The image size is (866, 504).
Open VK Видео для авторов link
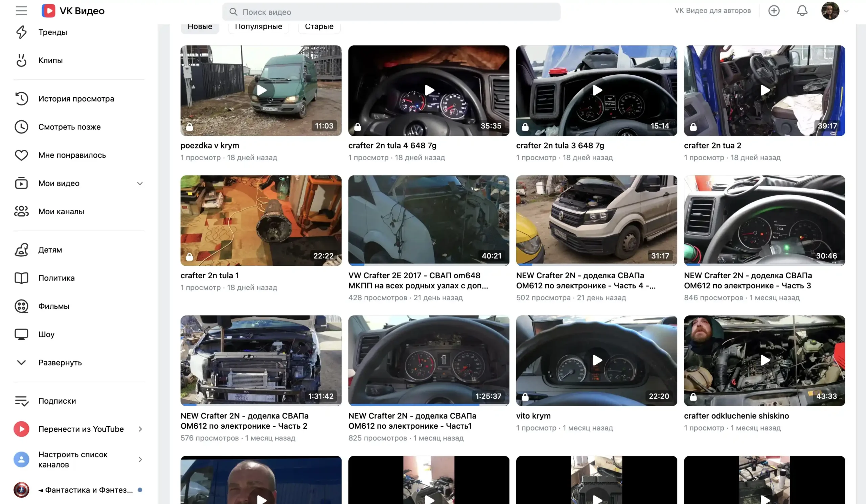[712, 10]
